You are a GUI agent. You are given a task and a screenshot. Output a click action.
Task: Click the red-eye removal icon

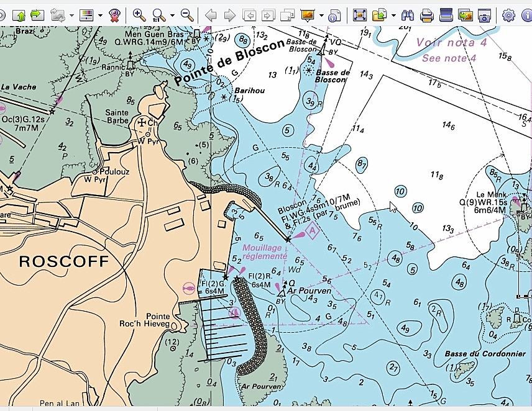(115, 16)
